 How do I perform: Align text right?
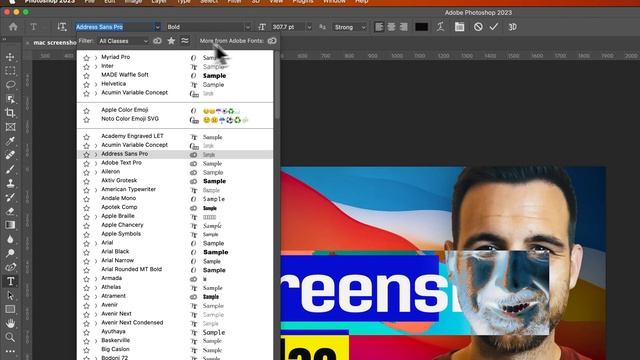[x=404, y=27]
